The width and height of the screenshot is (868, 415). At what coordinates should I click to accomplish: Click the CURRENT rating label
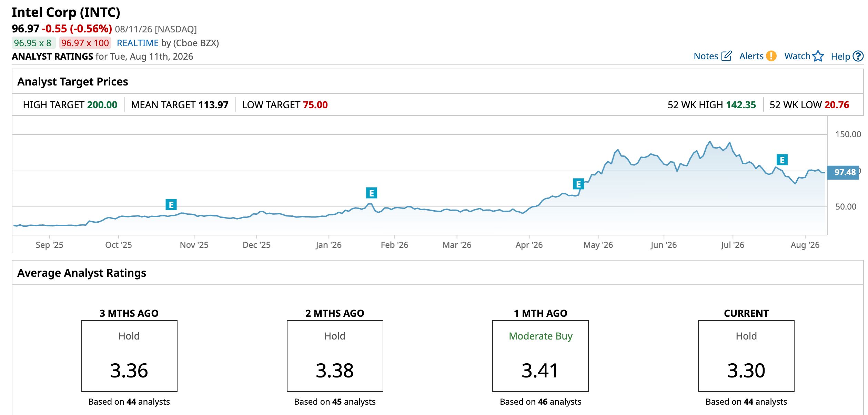[746, 313]
